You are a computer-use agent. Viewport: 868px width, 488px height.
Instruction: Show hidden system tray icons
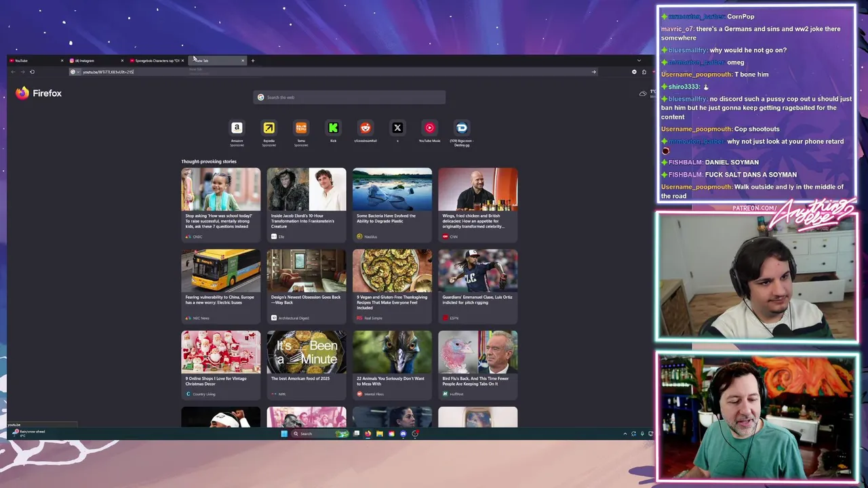(625, 434)
